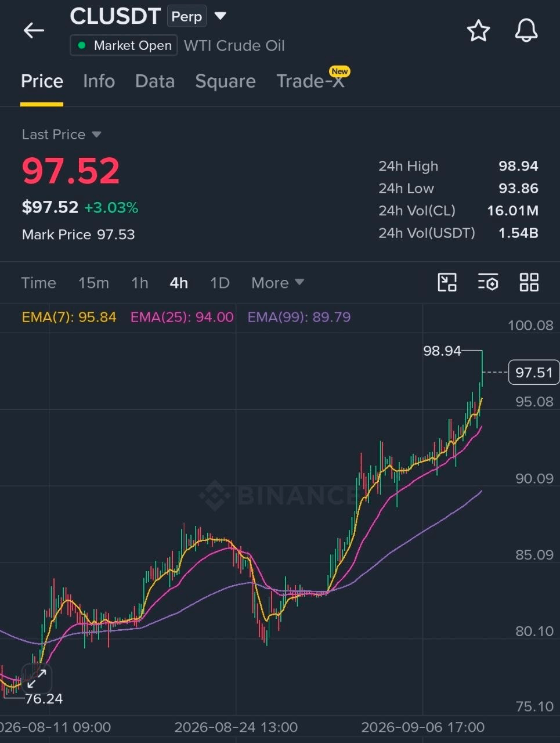560x743 pixels.
Task: Click the 100.08 price axis label
Action: (x=530, y=325)
